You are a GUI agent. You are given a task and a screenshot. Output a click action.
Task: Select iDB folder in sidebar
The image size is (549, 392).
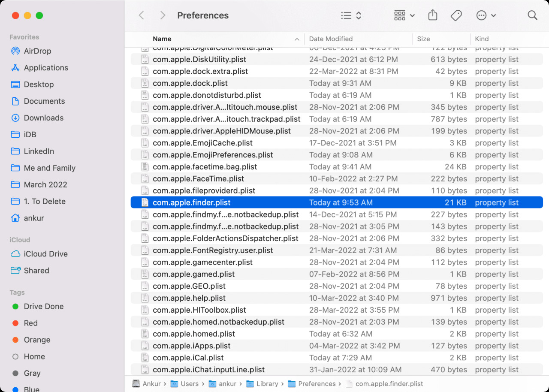coord(24,135)
